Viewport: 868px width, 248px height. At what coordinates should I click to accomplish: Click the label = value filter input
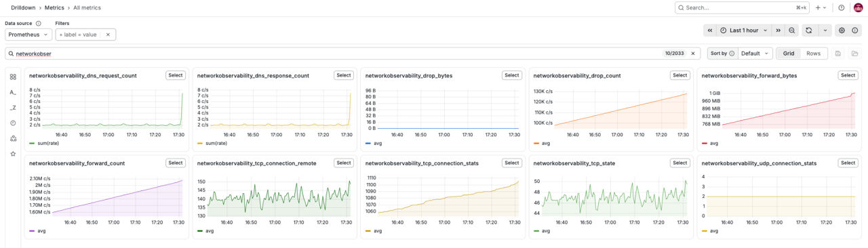(78, 35)
